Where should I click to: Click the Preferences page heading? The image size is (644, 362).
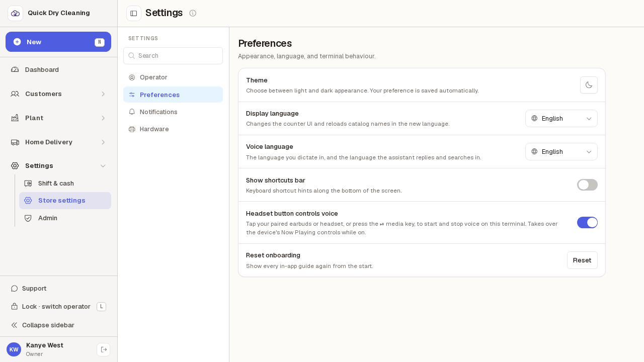point(265,43)
